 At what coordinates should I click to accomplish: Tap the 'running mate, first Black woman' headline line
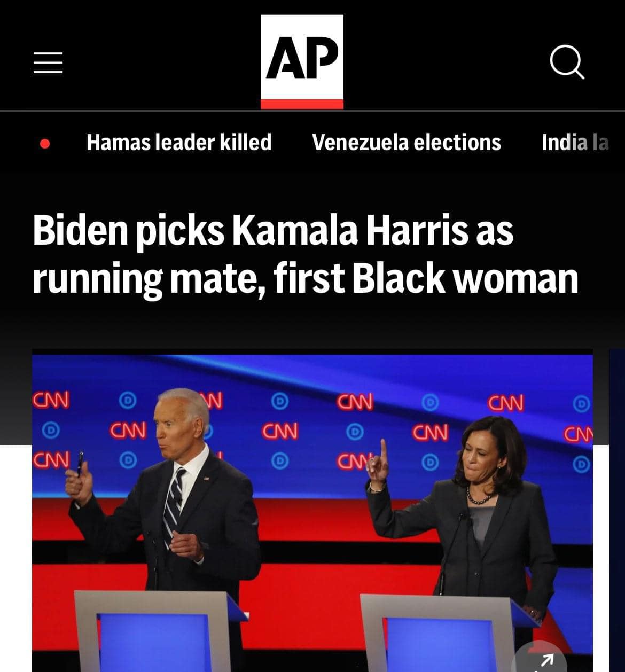tap(306, 278)
